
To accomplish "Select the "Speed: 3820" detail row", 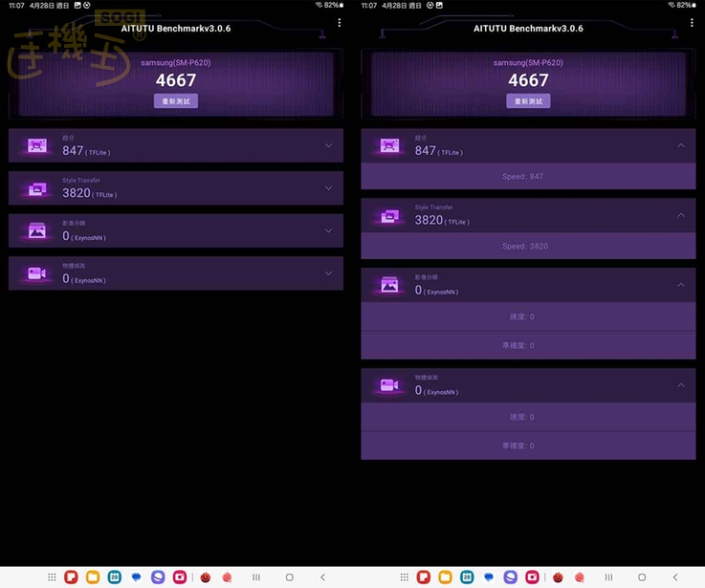I will pos(528,246).
